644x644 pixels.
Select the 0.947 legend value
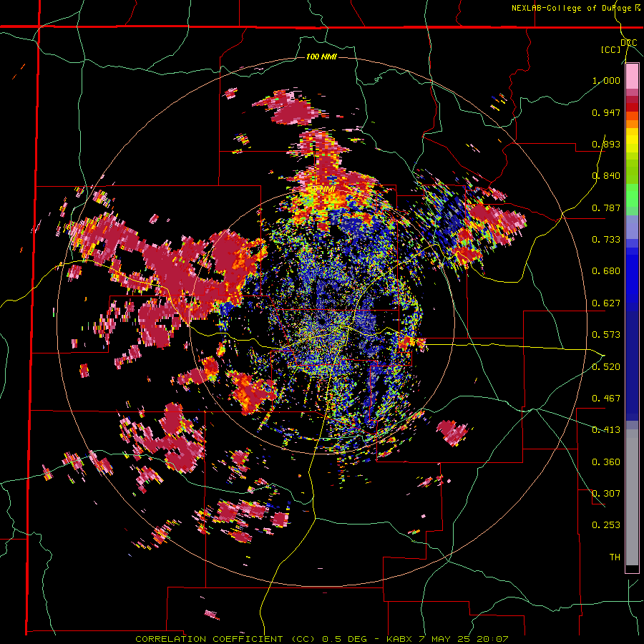[606, 112]
